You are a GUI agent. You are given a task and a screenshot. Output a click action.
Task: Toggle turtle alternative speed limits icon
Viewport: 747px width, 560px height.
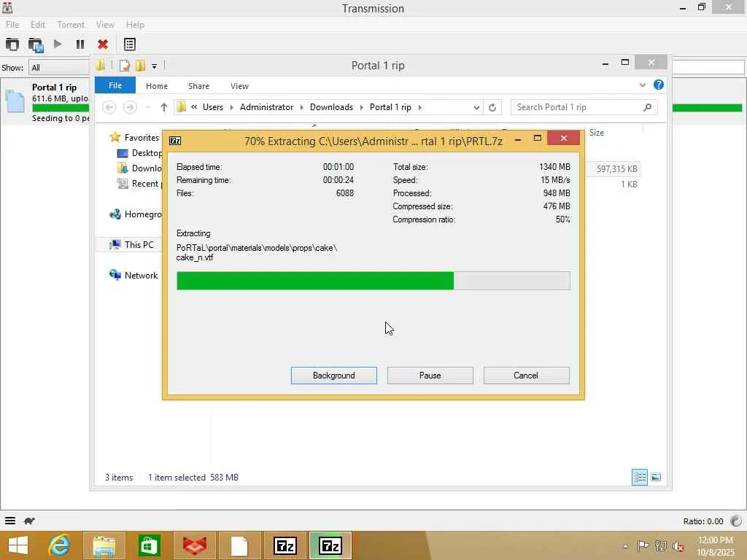pyautogui.click(x=29, y=521)
